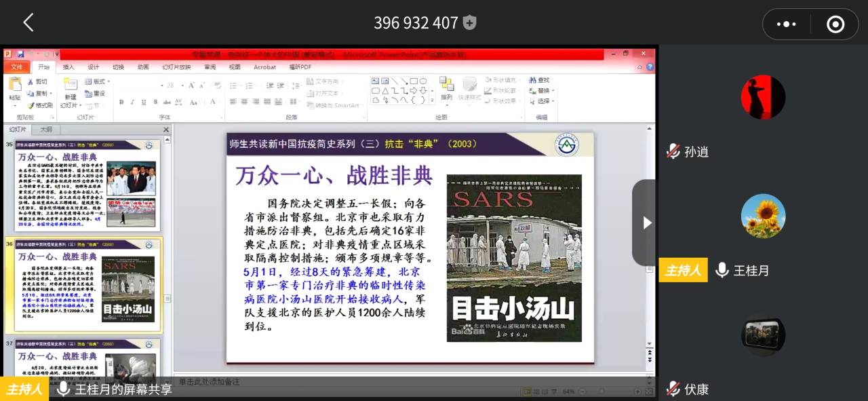The image size is (868, 401).
Task: Click the Find (查找) tool
Action: [540, 80]
